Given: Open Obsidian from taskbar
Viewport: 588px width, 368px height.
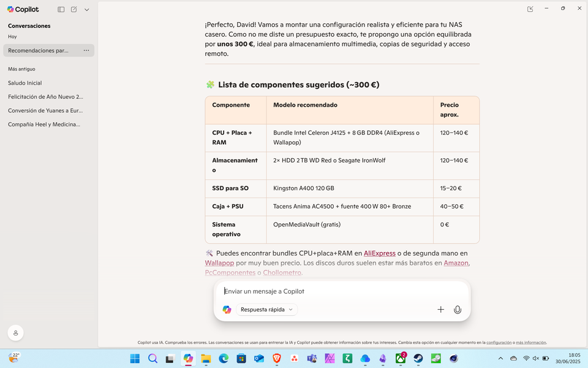Looking at the screenshot, I should [382, 359].
